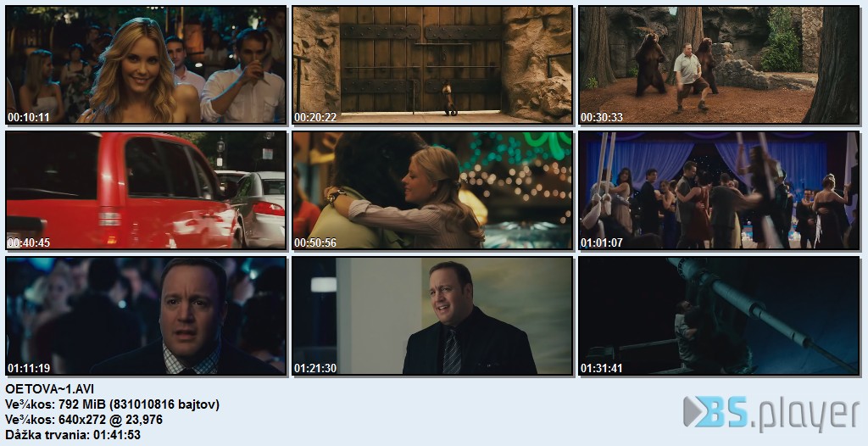Click the 01:01:07 timestamp label

601,243
